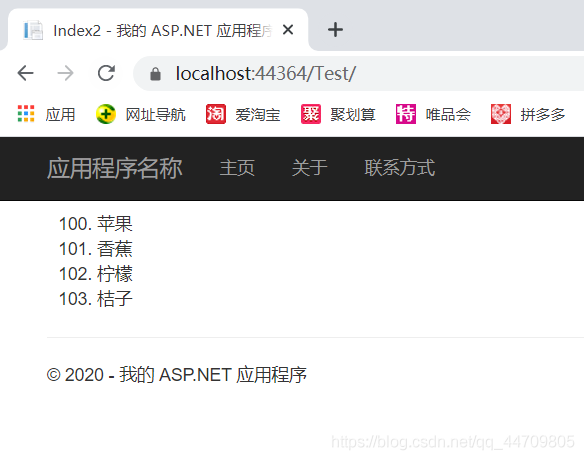The width and height of the screenshot is (584, 460).
Task: Go back with the browser back arrow
Action: coord(25,73)
